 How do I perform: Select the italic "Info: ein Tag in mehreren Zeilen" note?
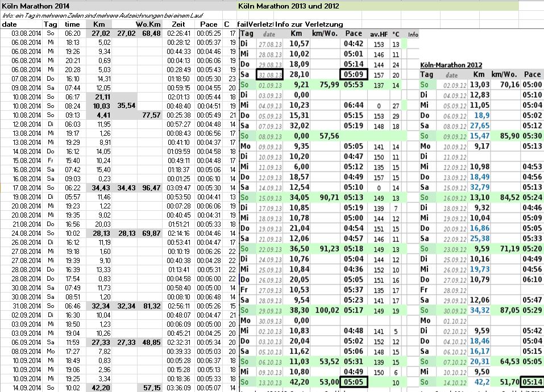[102, 15]
